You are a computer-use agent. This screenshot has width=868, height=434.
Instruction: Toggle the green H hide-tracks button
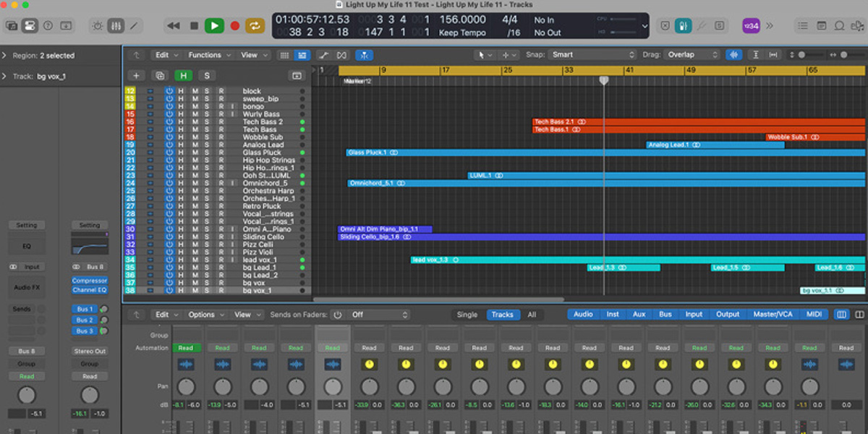click(184, 75)
